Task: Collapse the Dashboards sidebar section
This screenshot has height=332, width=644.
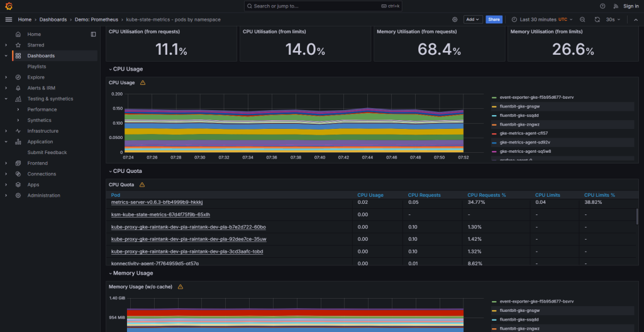Action: (x=6, y=55)
